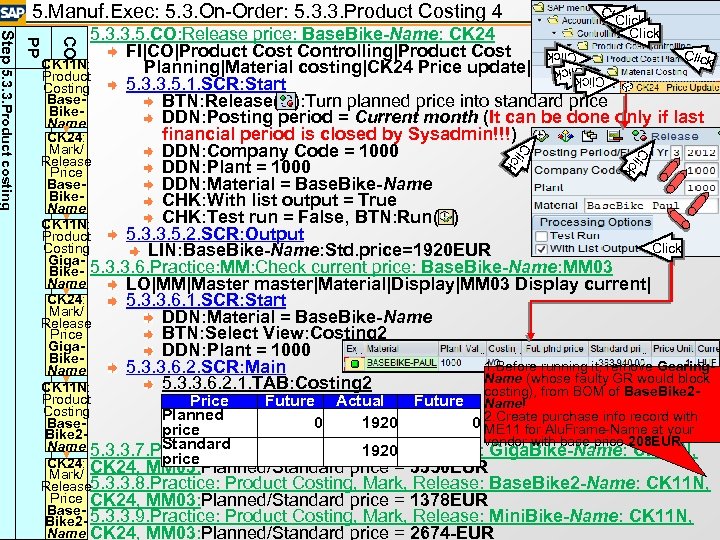
Task: Click the Plant field showing 1000
Action: pos(701,188)
